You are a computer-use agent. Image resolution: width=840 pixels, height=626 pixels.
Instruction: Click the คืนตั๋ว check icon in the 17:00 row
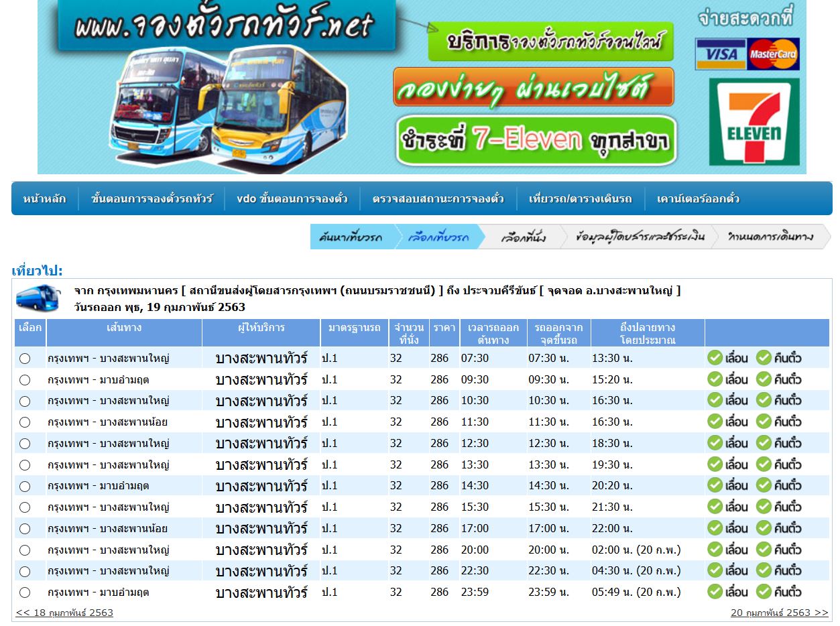tap(764, 528)
